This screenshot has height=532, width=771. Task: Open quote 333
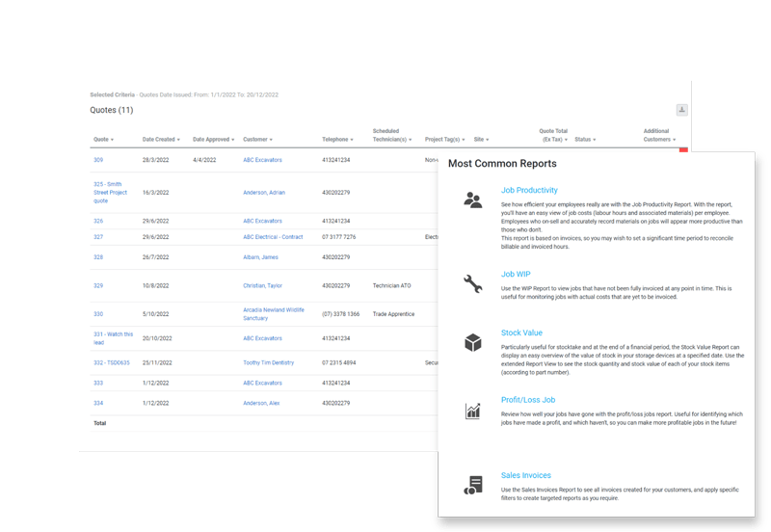click(x=98, y=383)
